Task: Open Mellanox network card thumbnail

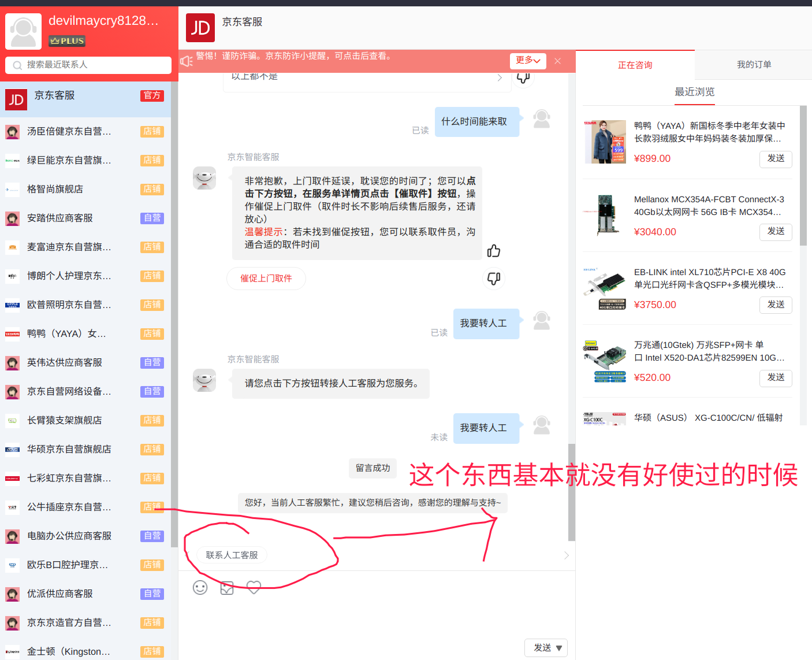Action: click(605, 215)
